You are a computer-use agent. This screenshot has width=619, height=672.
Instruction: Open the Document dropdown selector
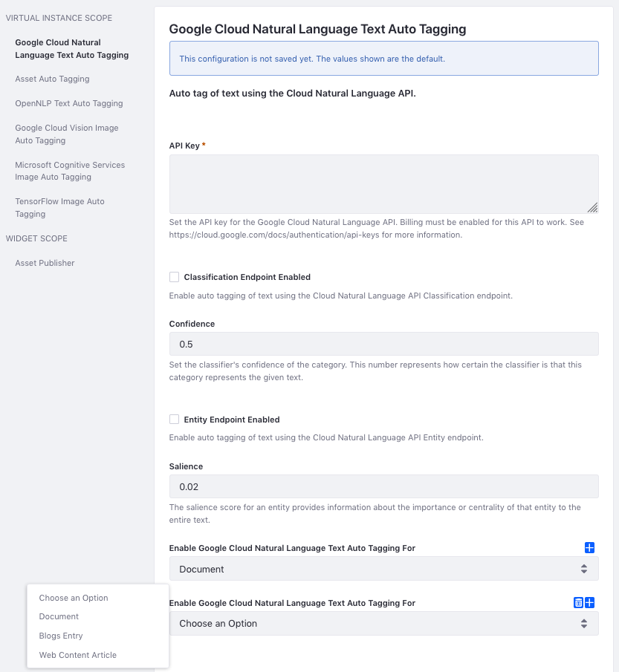tap(384, 569)
